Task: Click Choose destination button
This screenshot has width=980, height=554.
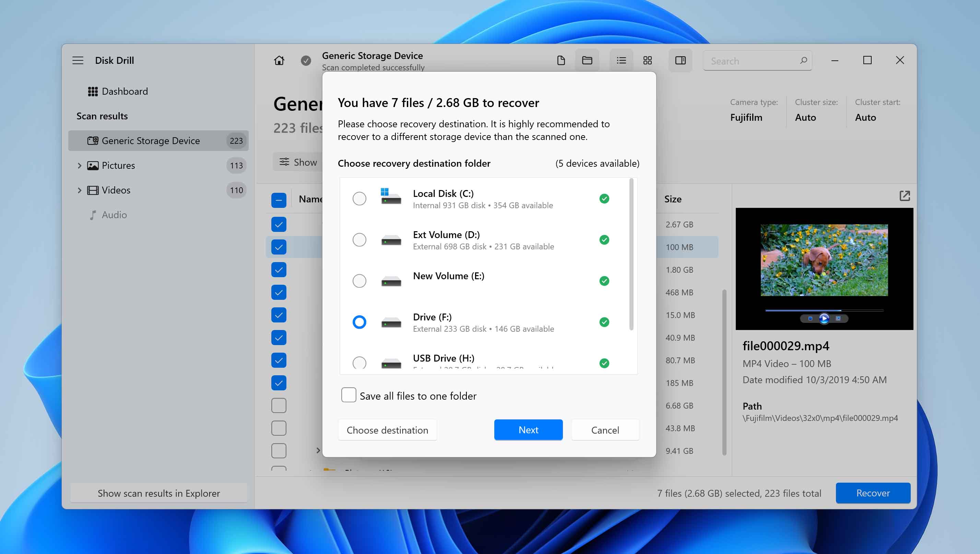Action: [x=387, y=430]
